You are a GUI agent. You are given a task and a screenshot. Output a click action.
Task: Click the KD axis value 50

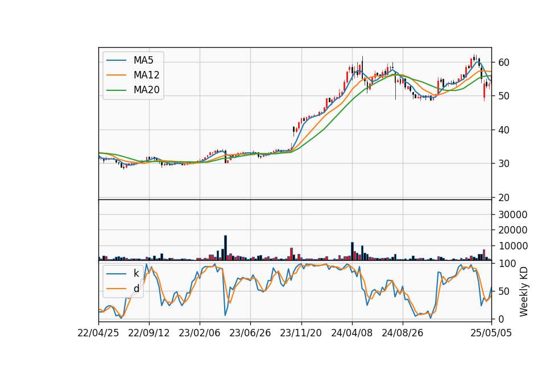tap(504, 291)
